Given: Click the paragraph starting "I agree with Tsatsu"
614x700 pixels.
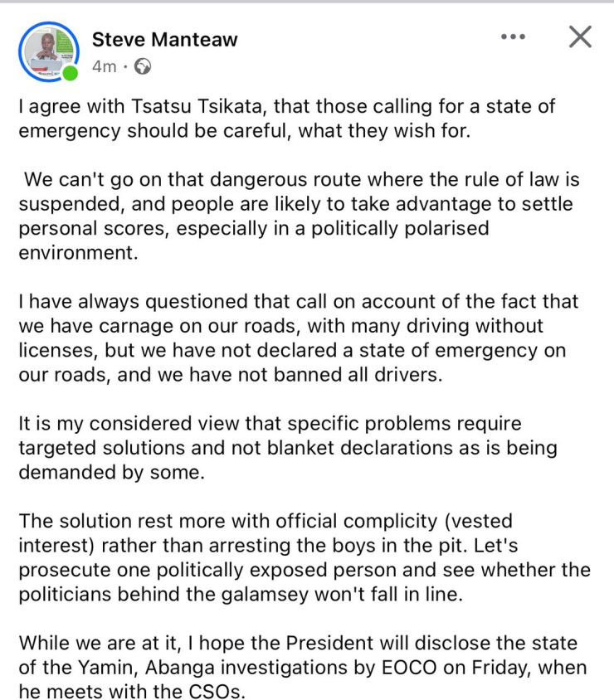Looking at the screenshot, I should (286, 119).
